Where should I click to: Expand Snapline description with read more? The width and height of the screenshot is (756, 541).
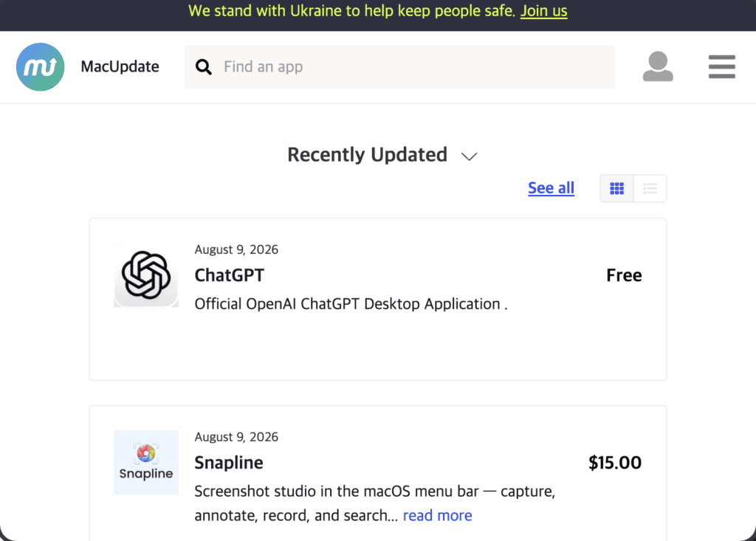[437, 515]
